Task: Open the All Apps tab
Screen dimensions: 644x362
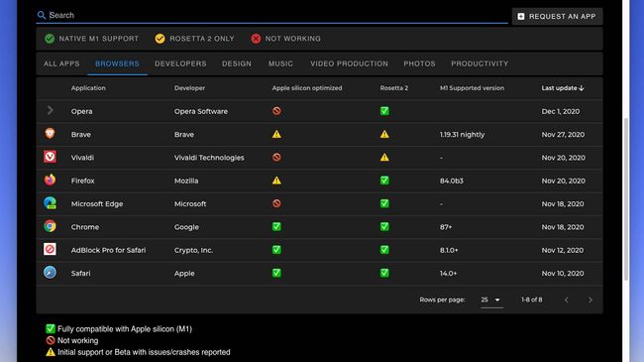Action: click(61, 63)
